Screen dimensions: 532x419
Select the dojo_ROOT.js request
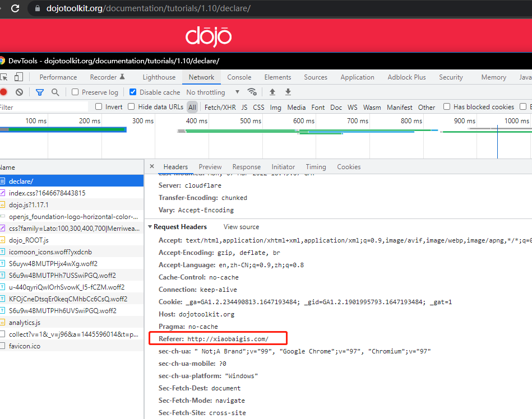pyautogui.click(x=72, y=240)
